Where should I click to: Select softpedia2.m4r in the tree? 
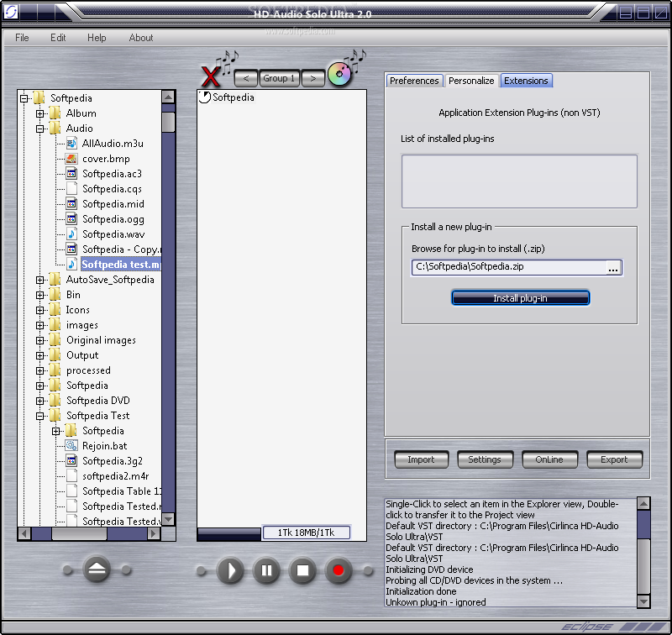pyautogui.click(x=116, y=476)
